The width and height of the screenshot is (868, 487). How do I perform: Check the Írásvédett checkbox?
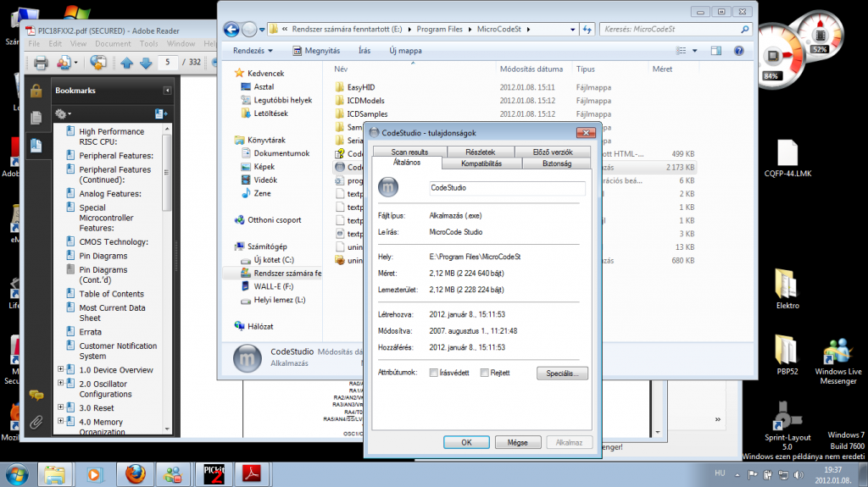(434, 373)
